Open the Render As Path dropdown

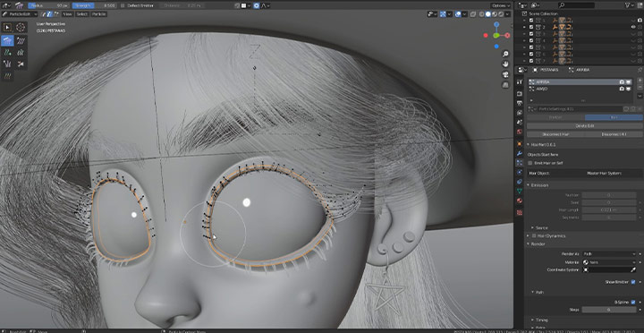click(609, 254)
